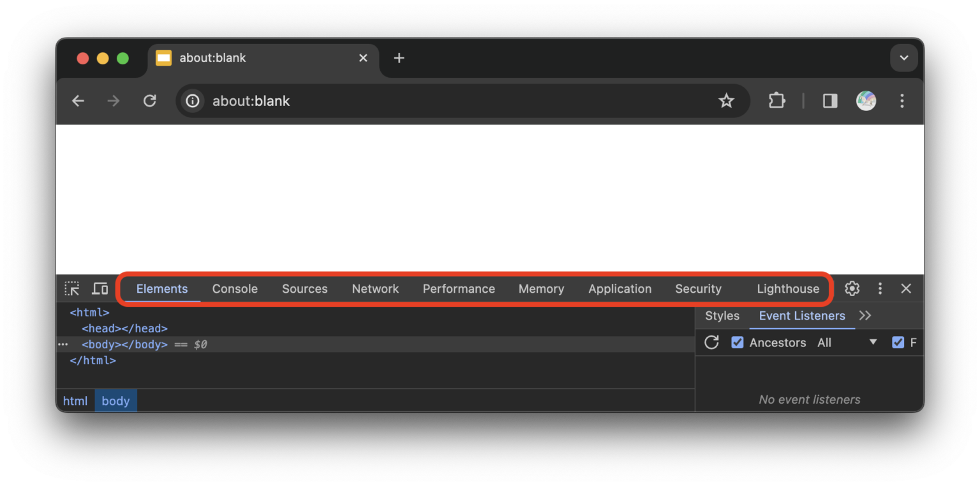This screenshot has height=486, width=980.
Task: Close the about:blank tab
Action: (x=363, y=58)
